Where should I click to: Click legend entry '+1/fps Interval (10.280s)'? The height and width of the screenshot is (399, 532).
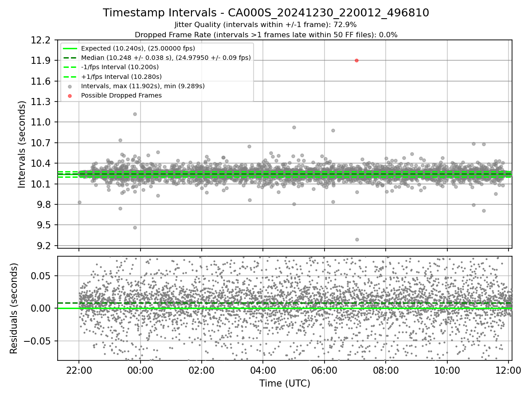121,77
